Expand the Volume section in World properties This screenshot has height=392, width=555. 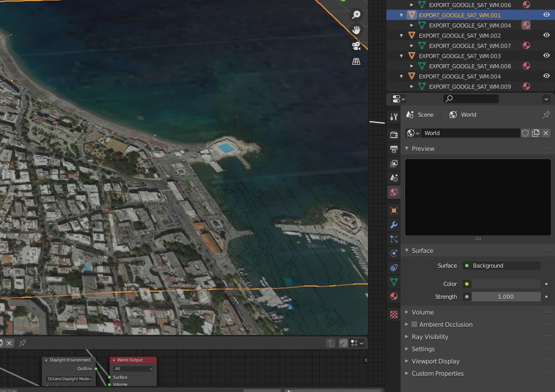(x=423, y=312)
